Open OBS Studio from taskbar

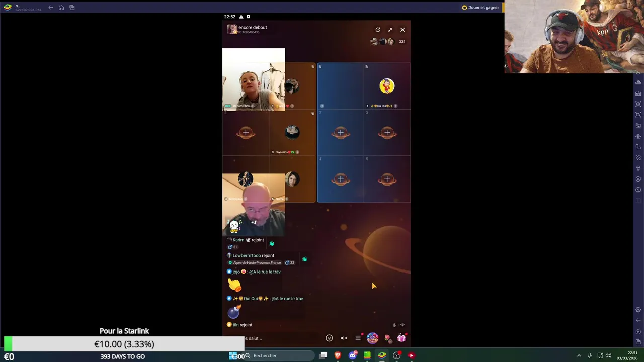tap(397, 356)
